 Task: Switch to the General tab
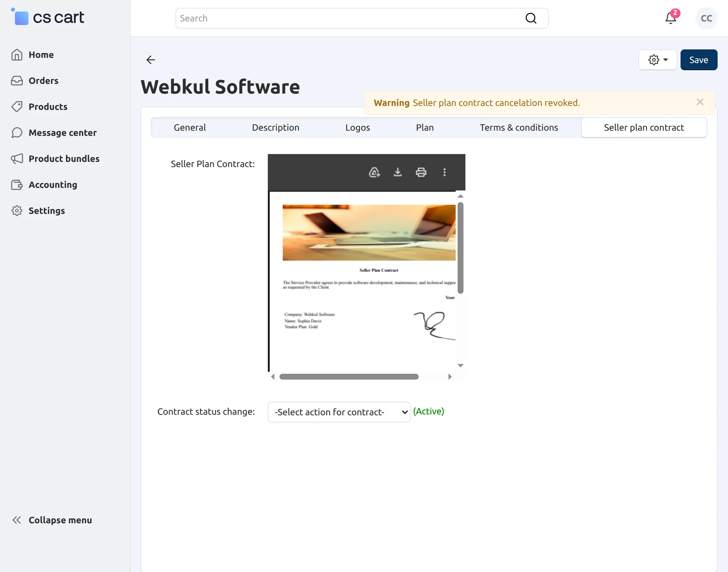189,127
